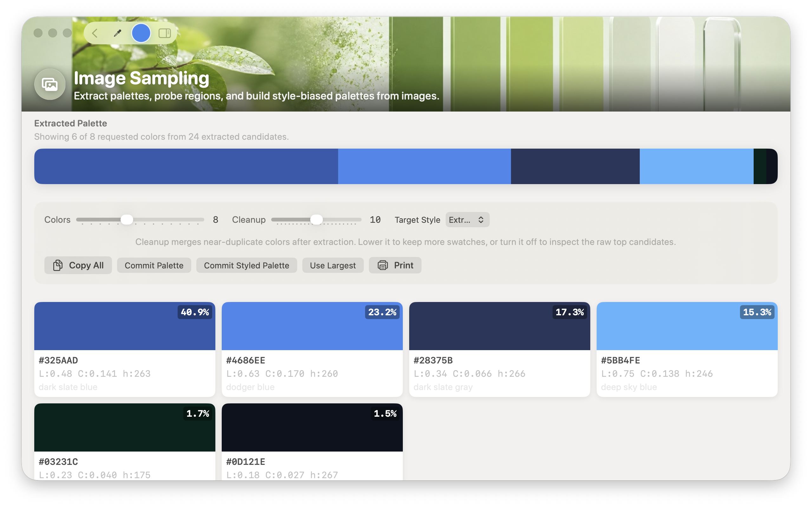Click the Colors slider knob
The width and height of the screenshot is (812, 507).
tap(127, 220)
